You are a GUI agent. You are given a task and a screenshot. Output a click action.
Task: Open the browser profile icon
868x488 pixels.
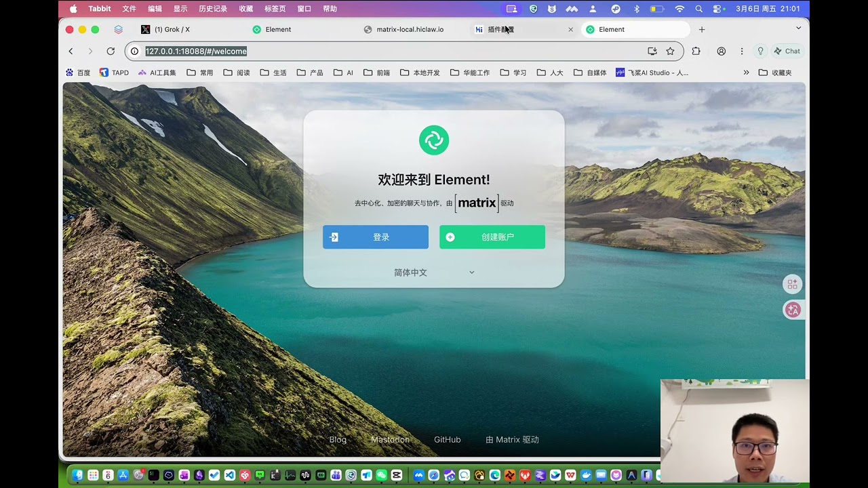point(722,51)
